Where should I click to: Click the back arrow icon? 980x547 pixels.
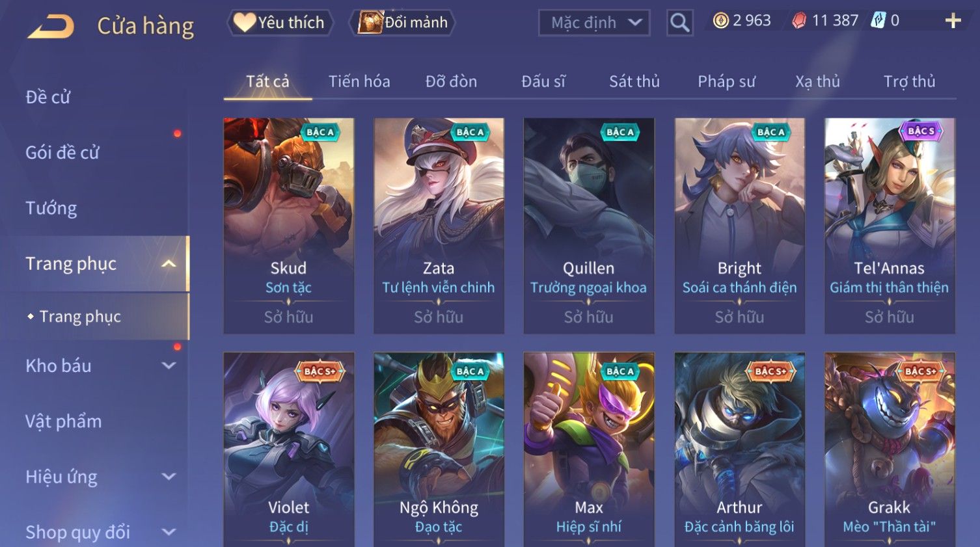coord(51,27)
